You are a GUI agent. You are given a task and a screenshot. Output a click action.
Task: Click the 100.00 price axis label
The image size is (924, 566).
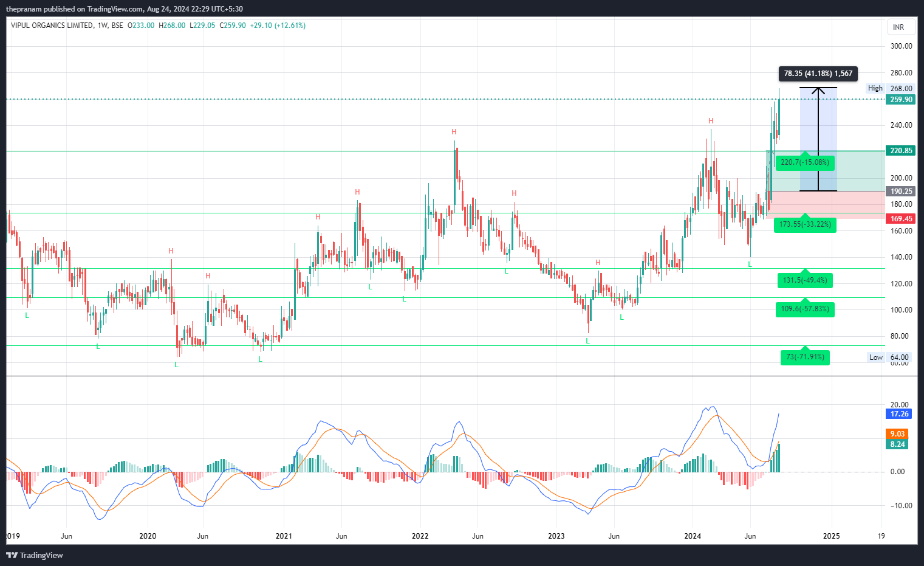(901, 310)
